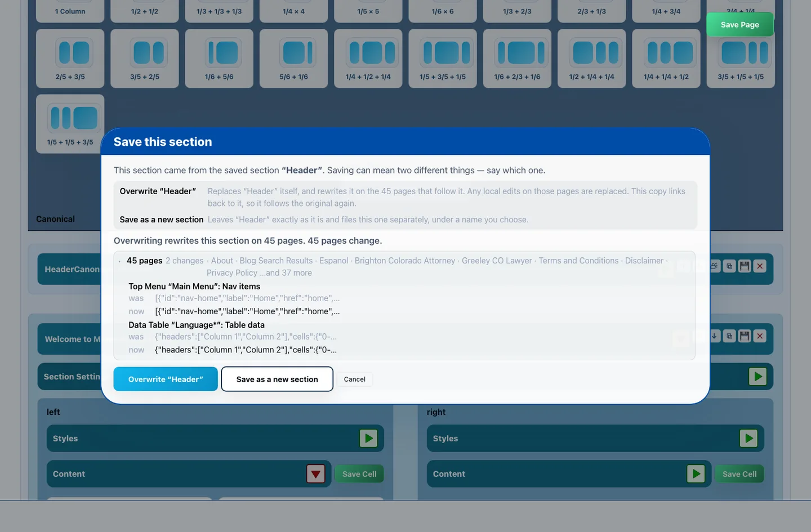The image size is (811, 532).
Task: Click the "was" value under Nav items
Action: 247,298
